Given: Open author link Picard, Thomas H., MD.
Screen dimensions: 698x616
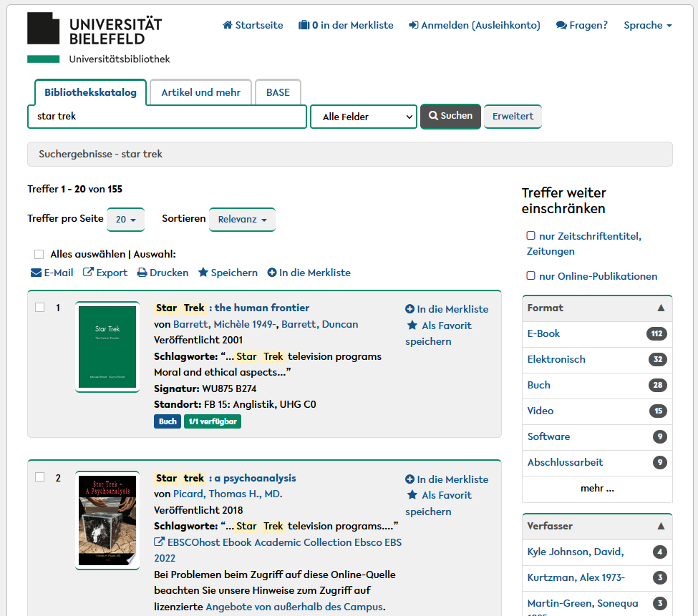Looking at the screenshot, I should click(x=228, y=494).
